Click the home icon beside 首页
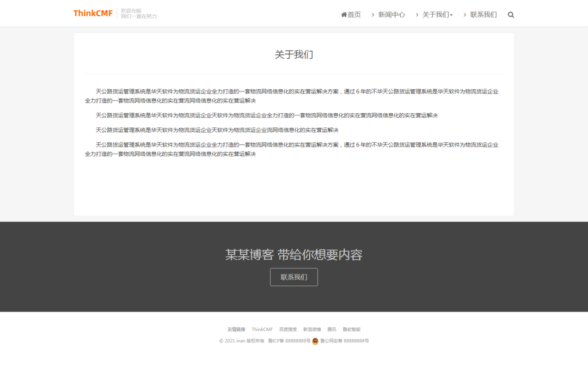This screenshot has height=367, width=588. [x=344, y=15]
